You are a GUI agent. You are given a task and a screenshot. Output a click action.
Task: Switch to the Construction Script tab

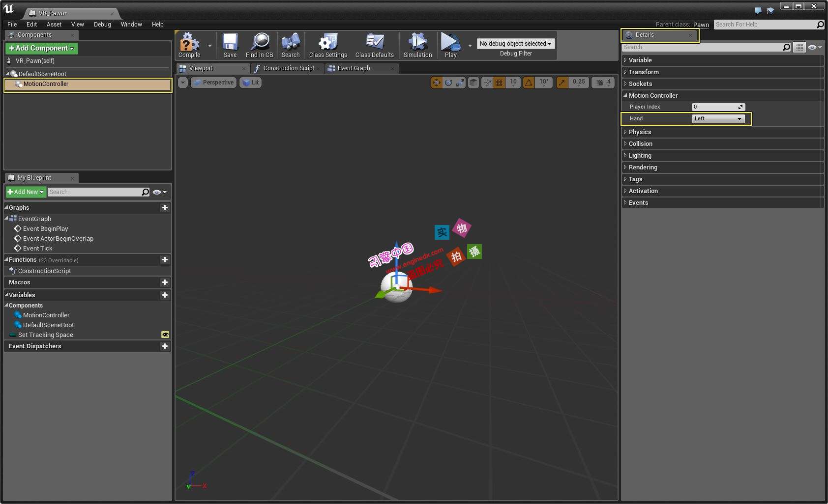coord(289,68)
